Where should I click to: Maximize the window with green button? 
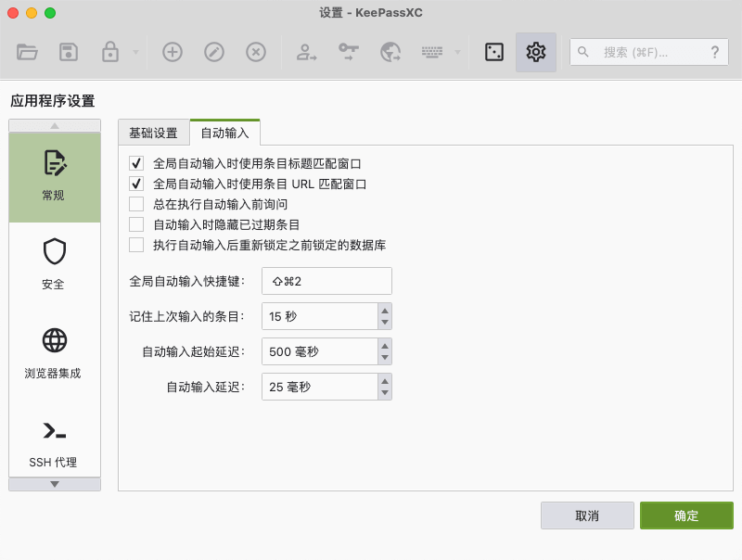[50, 13]
